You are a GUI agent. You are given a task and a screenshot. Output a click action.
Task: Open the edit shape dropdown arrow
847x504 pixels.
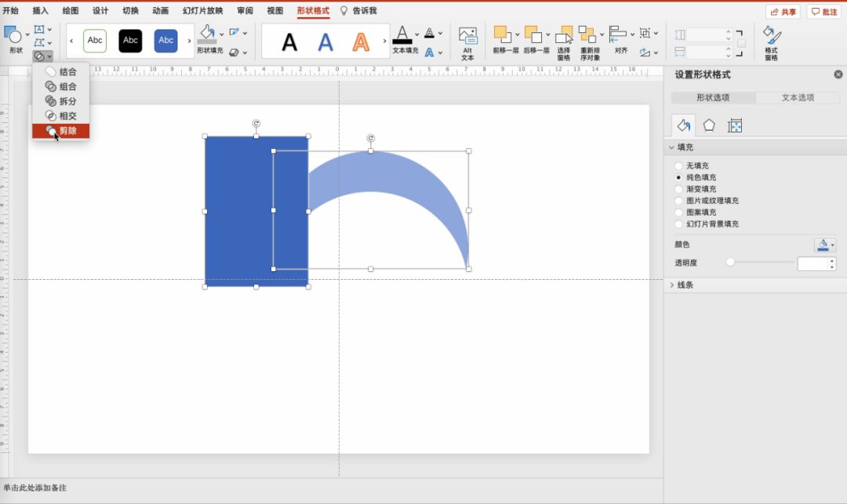tap(49, 42)
